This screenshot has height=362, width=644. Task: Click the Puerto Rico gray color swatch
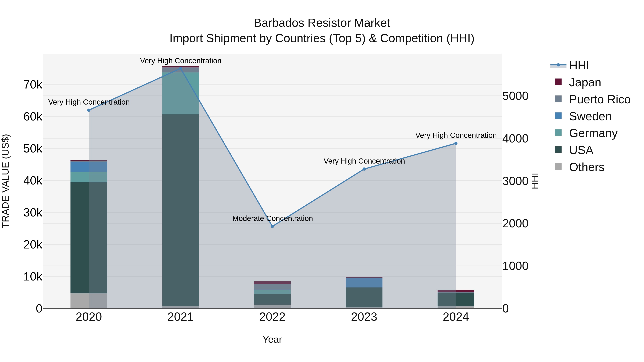pos(558,99)
